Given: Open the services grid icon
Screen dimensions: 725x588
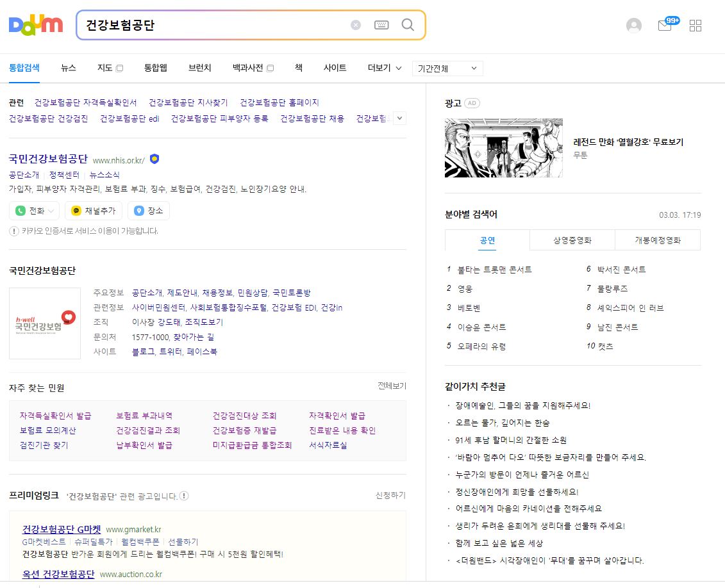Looking at the screenshot, I should point(696,26).
